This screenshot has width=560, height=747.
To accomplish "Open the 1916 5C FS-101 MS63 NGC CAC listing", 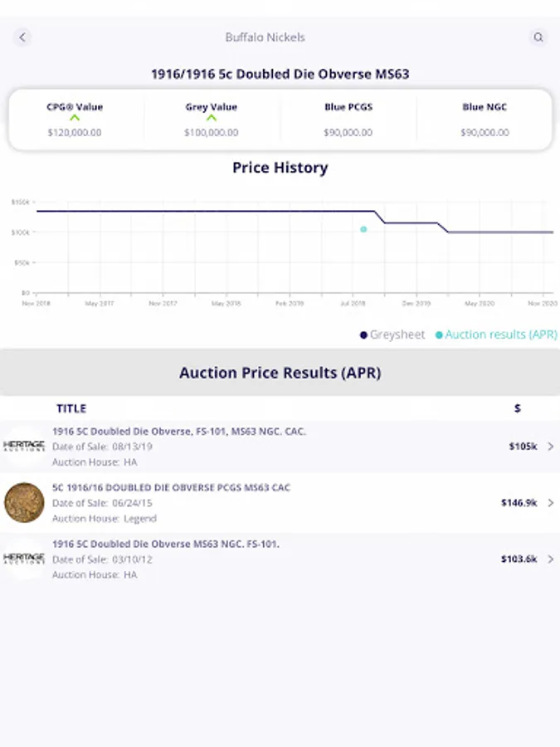I will point(179,432).
